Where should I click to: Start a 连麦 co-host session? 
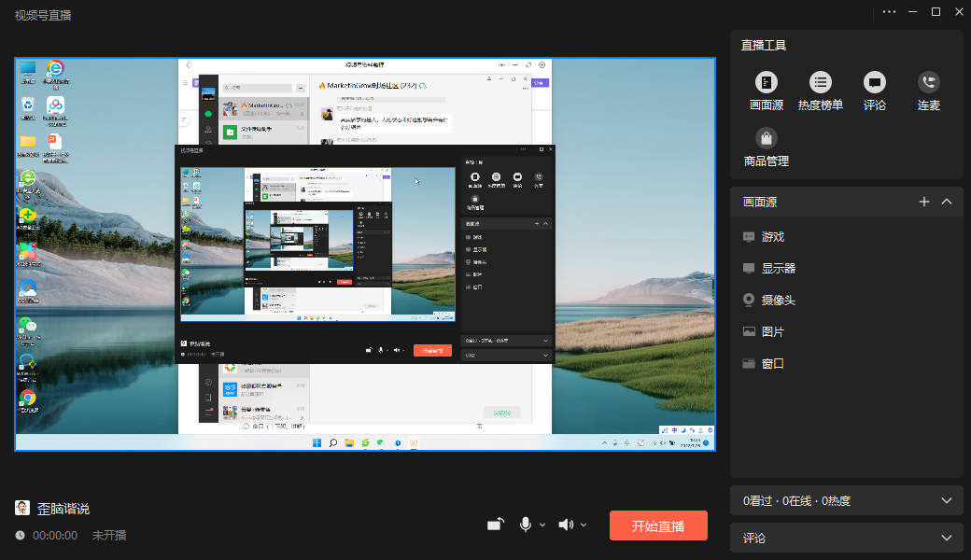tap(928, 82)
